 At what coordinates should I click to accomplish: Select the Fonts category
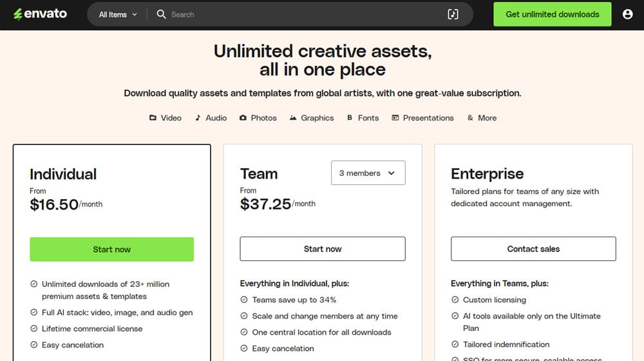click(x=363, y=117)
